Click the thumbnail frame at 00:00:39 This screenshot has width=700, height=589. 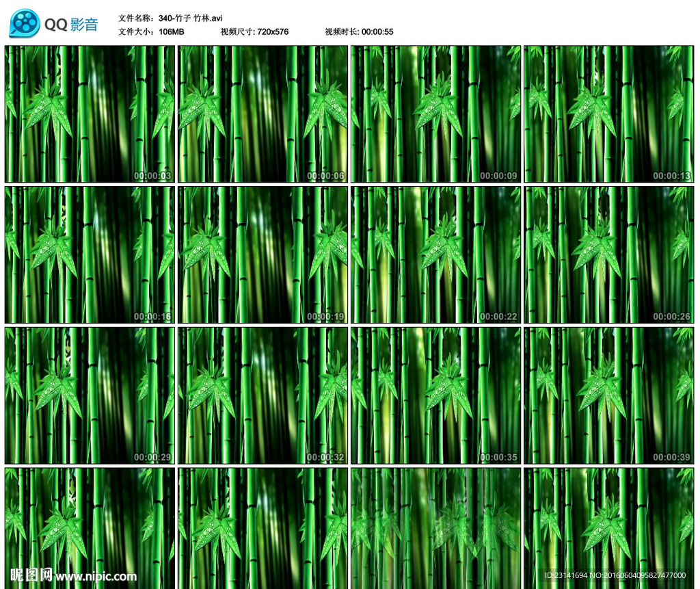coord(609,395)
